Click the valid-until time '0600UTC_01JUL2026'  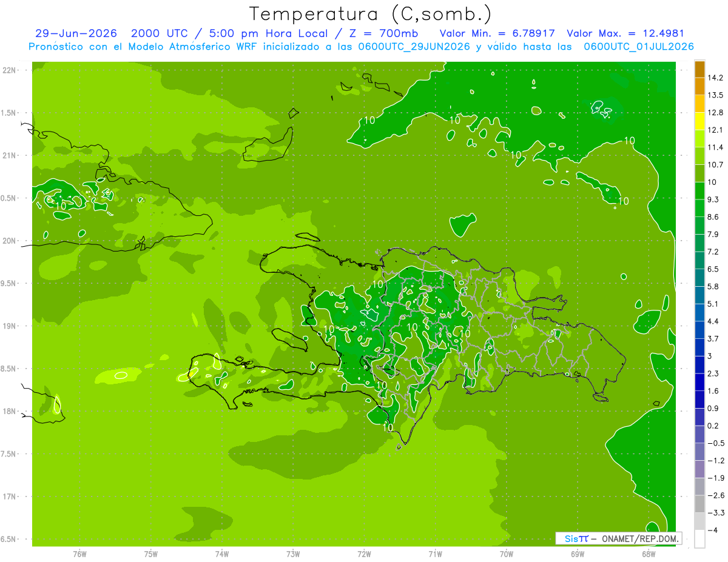(639, 47)
